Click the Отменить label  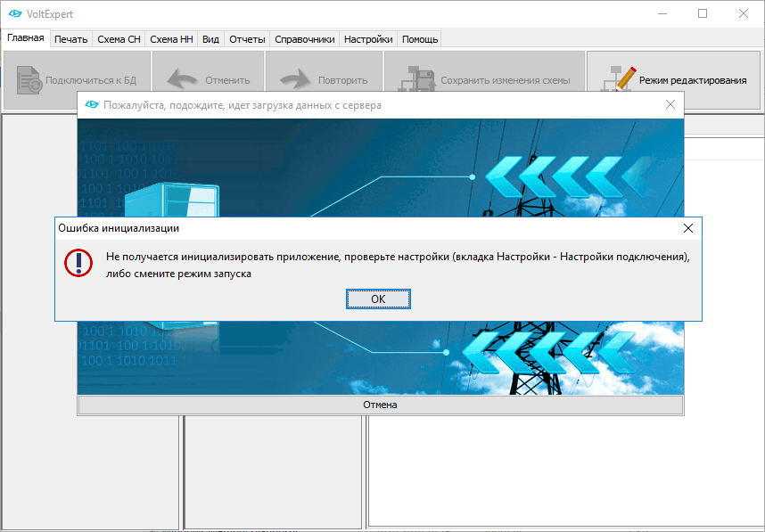(x=227, y=80)
